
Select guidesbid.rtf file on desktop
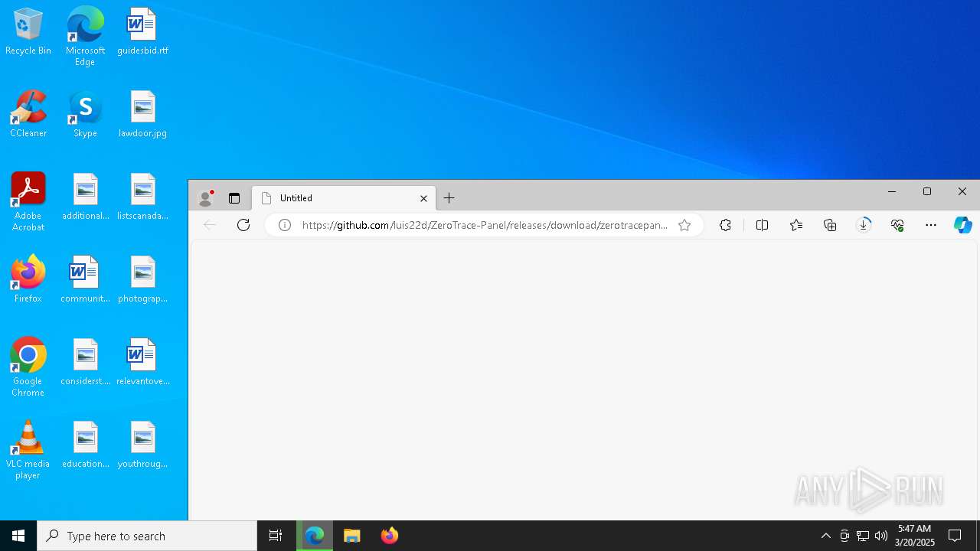click(142, 31)
